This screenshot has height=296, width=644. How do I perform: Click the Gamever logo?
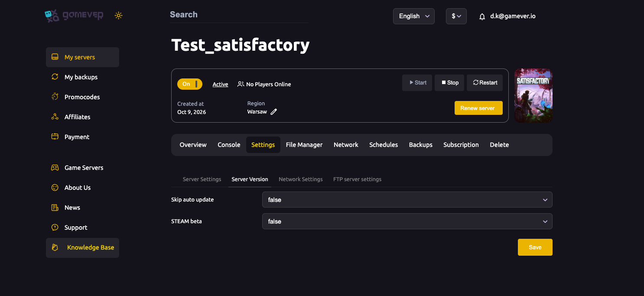pos(74,16)
